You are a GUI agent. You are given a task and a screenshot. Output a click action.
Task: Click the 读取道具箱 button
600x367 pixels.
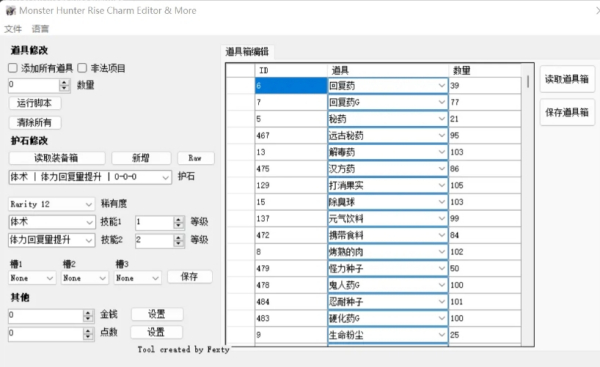click(567, 79)
